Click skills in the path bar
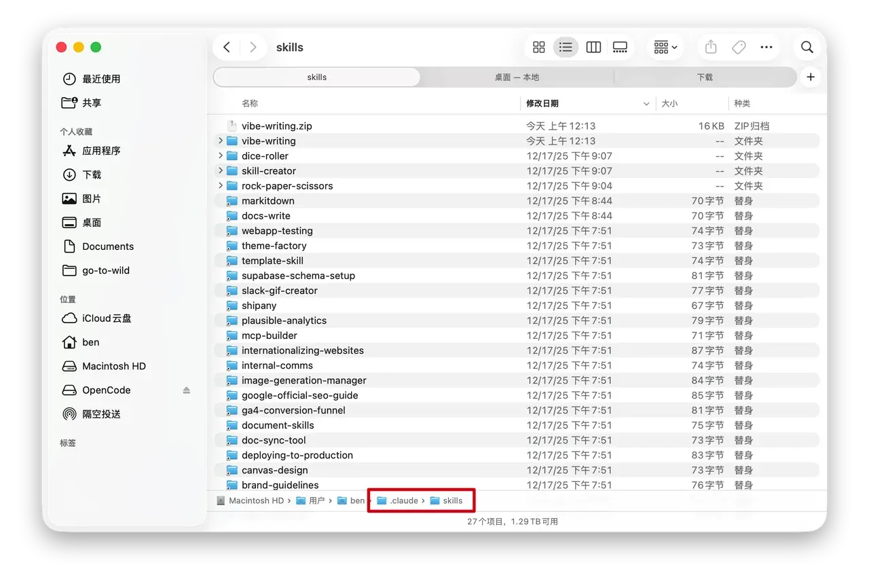This screenshot has width=869, height=588. (446, 500)
